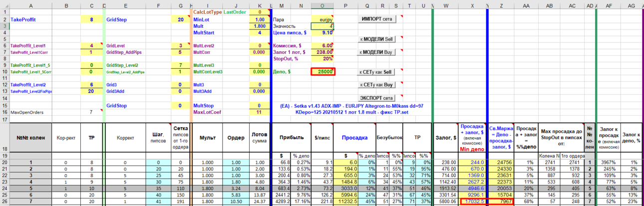This screenshot has width=644, height=206.
Task: Click the Залог value 5800.06
Action: pyautogui.click(x=446, y=202)
